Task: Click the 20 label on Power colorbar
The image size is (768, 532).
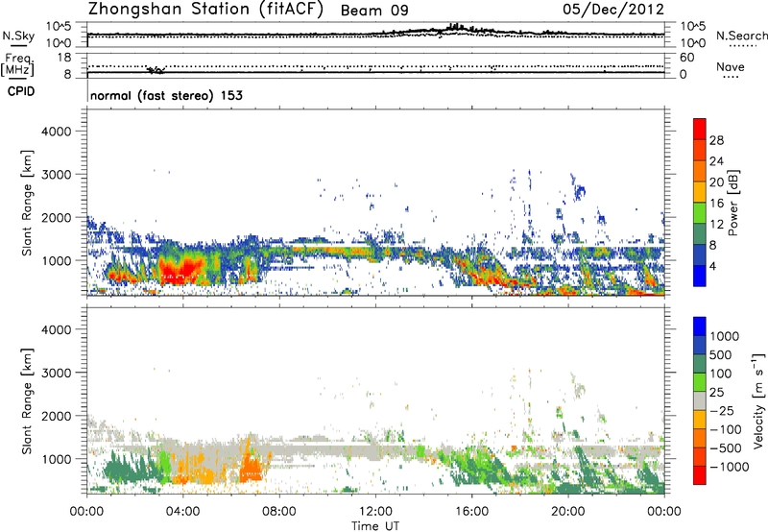Action: [716, 182]
